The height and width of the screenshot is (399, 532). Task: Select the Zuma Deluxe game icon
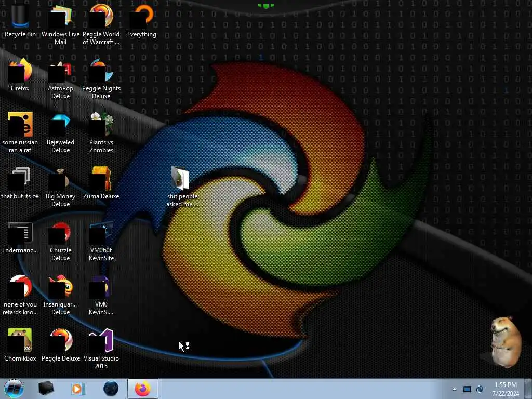click(x=101, y=183)
